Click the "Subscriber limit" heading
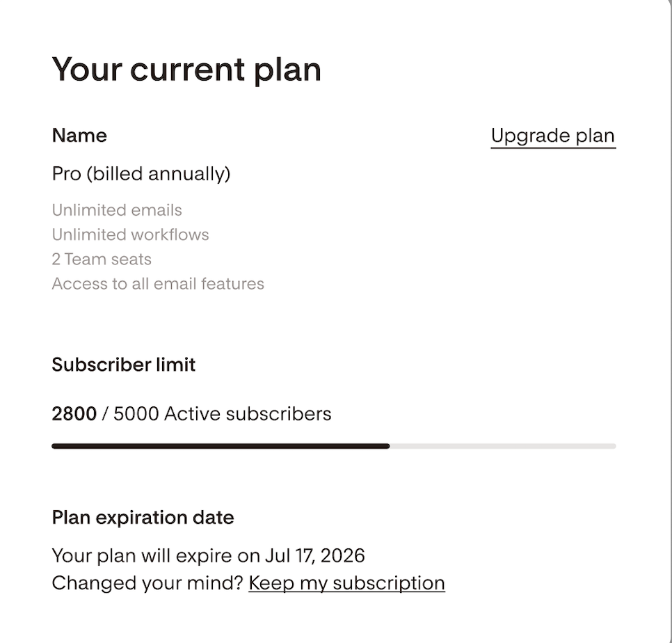The image size is (672, 643). pyautogui.click(x=124, y=365)
